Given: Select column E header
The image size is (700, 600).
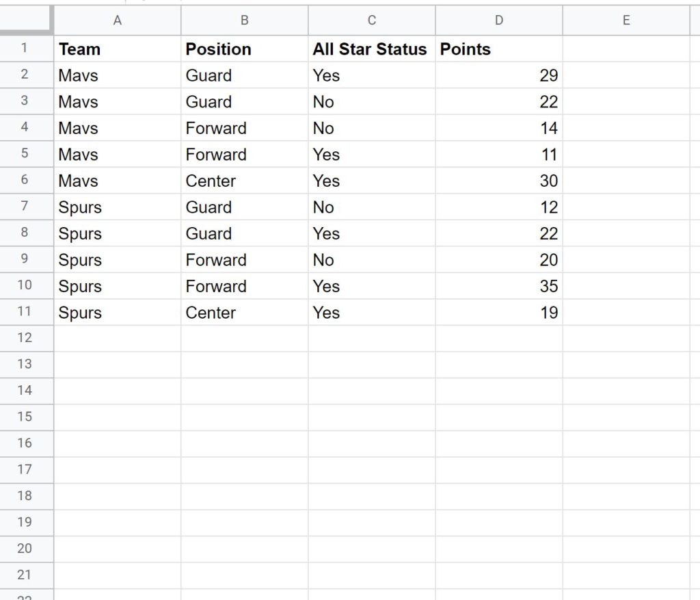Looking at the screenshot, I should 625,21.
